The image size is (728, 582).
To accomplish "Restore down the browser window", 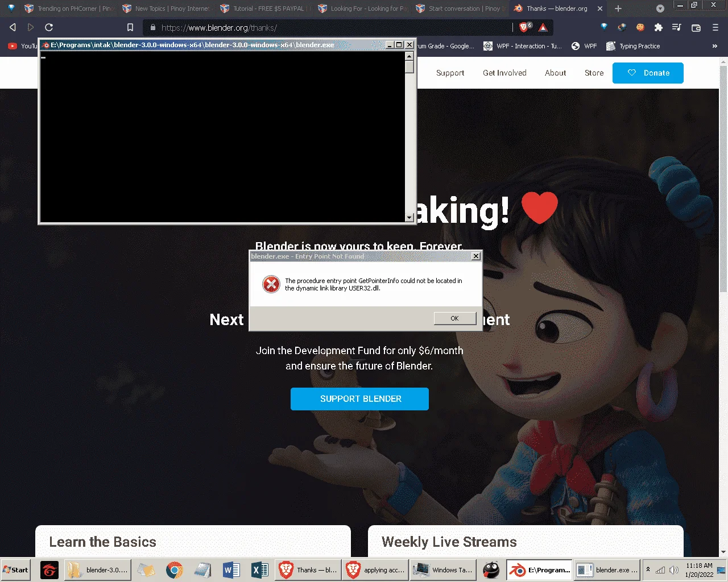I will [694, 5].
